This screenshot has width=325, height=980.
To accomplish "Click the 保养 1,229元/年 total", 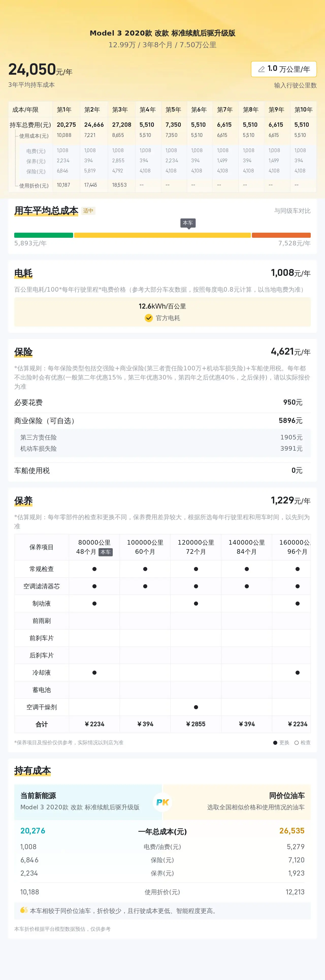I will tap(291, 500).
